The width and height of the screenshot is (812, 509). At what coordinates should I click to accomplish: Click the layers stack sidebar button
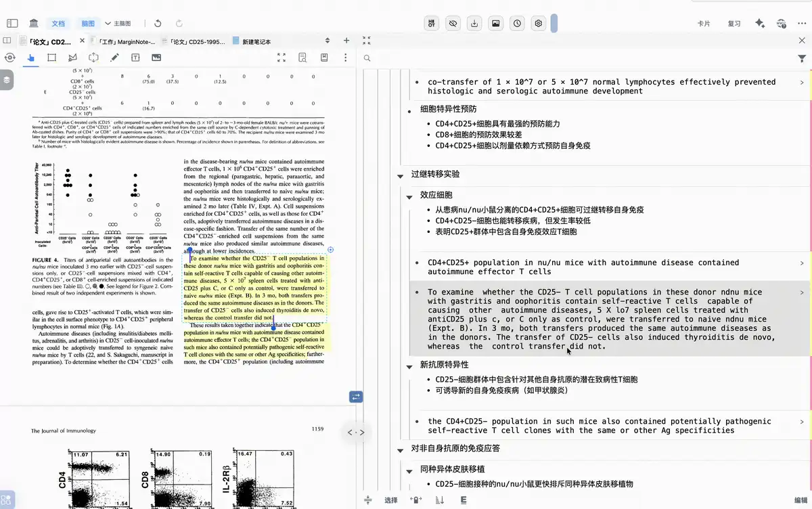tap(6, 79)
